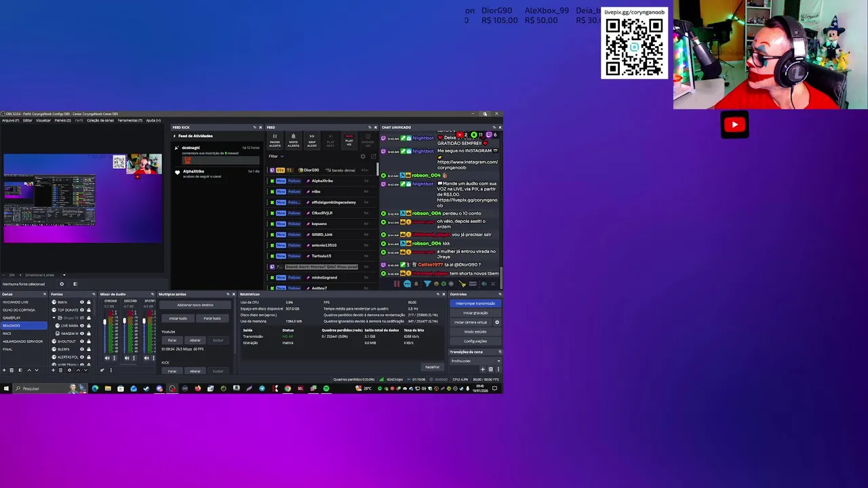This screenshot has width=868, height=488.
Task: Open the audio mixer options menu
Action: pyautogui.click(x=111, y=370)
